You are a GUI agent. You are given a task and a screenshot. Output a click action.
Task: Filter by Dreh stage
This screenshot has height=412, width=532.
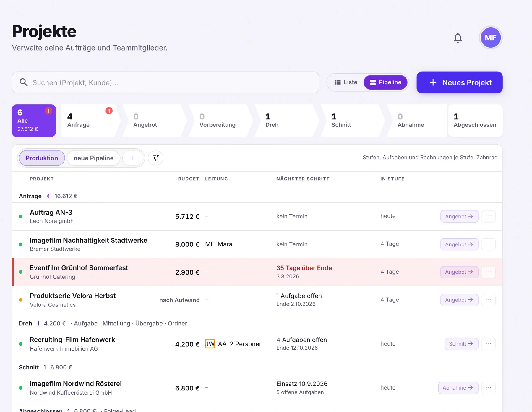coord(287,121)
